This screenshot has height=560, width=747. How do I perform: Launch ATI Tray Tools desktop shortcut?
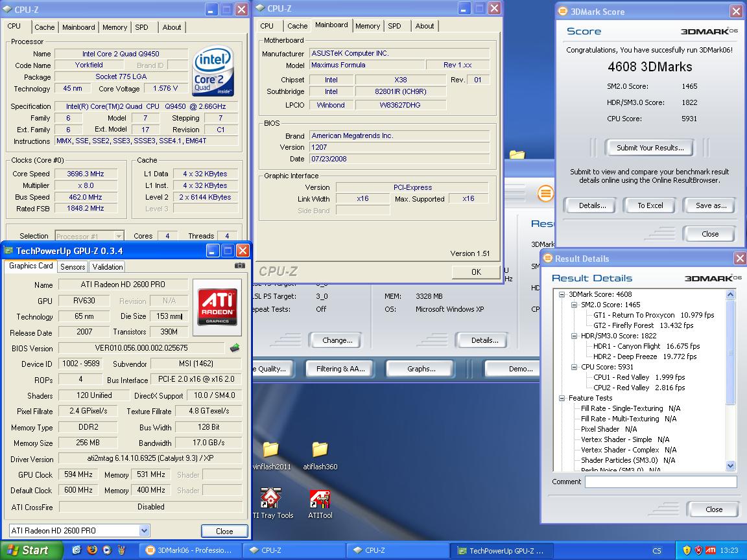click(272, 504)
